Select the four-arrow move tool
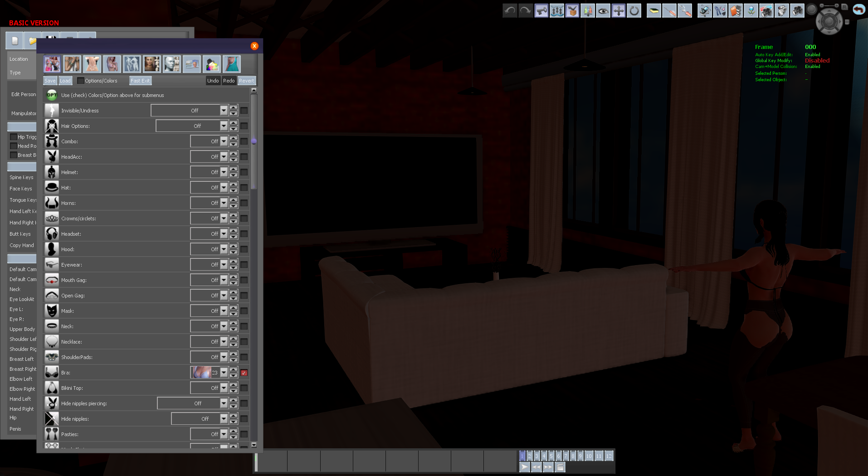The width and height of the screenshot is (868, 476). (619, 10)
